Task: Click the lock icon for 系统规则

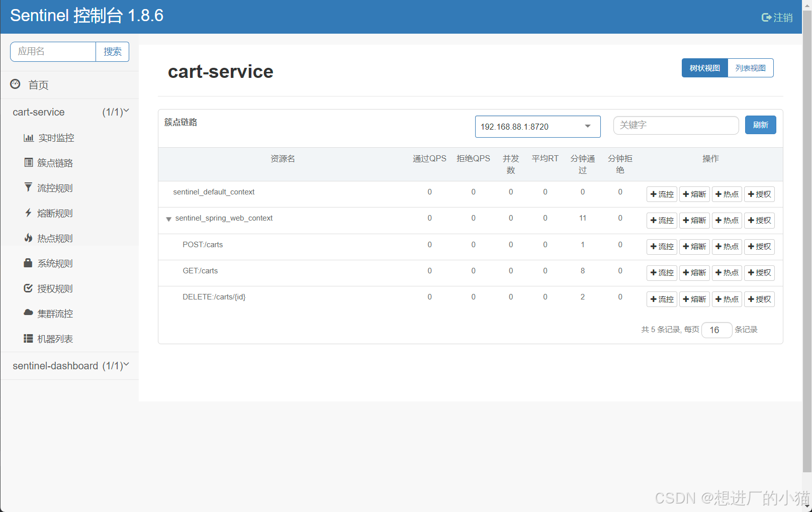Action: 28,263
